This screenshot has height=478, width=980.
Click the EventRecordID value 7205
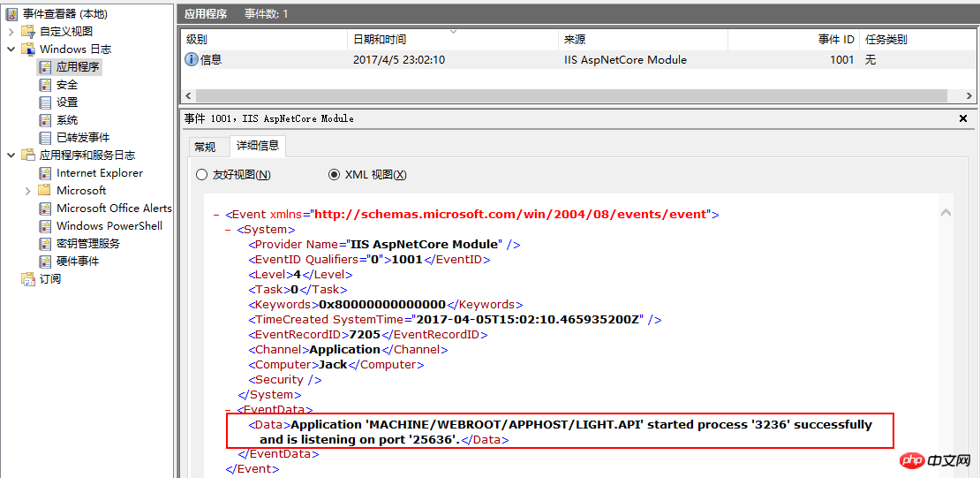[x=366, y=335]
